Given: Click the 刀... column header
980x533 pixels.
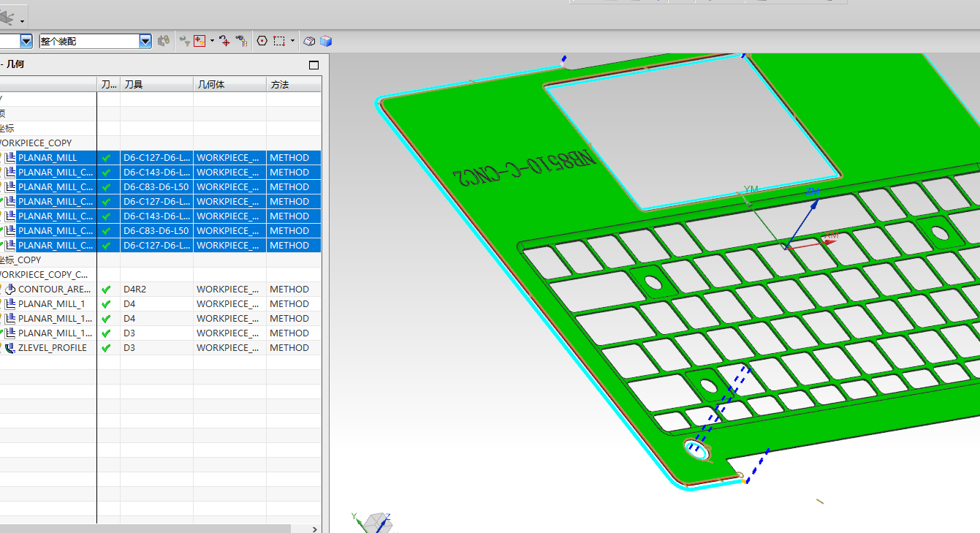Looking at the screenshot, I should click(108, 85).
